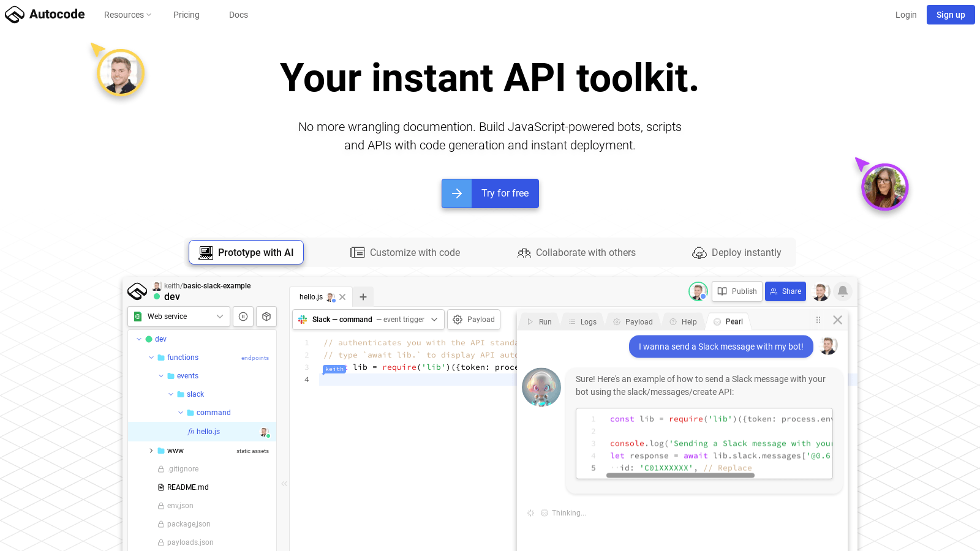Switch to the Pearl tab
This screenshot has width=980, height=551.
click(x=728, y=321)
